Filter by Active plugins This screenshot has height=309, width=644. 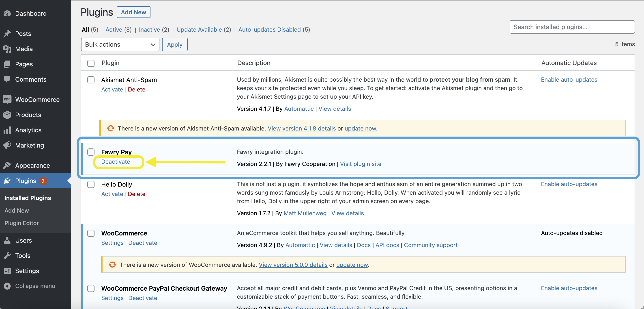[x=114, y=30]
